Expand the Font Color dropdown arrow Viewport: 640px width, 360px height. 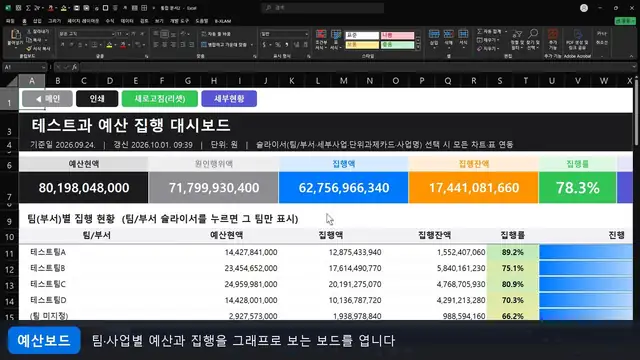129,44
